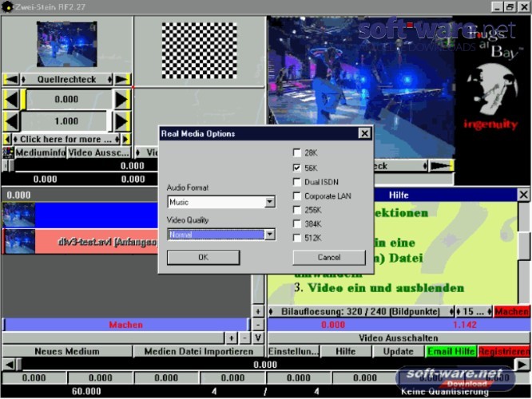Open the Audio Format dropdown arrow
The width and height of the screenshot is (532, 399).
270,202
